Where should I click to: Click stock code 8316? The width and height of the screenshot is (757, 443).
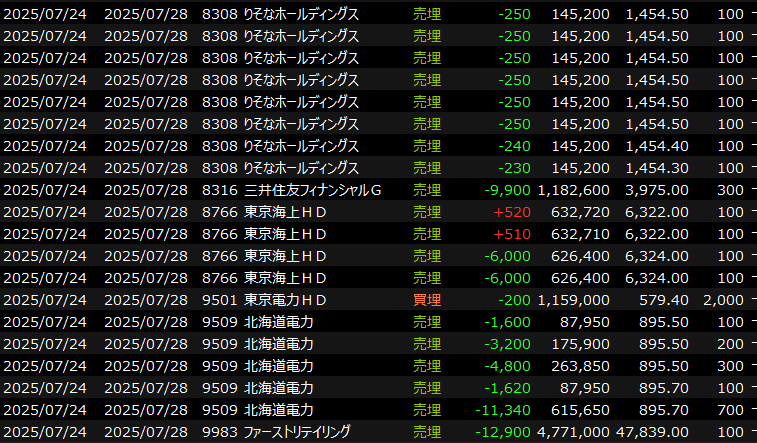220,190
